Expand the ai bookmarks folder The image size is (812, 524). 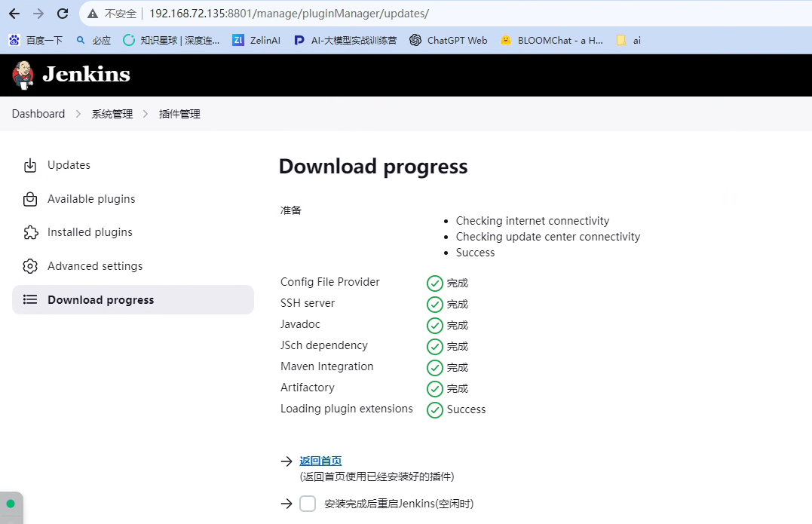click(x=623, y=40)
